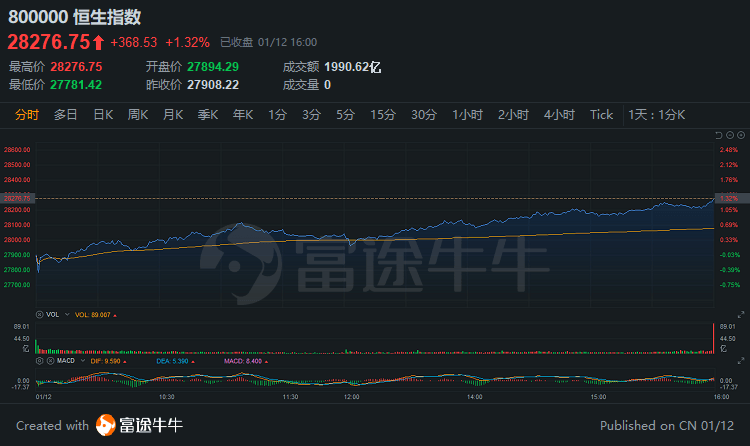Viewport: 750px width, 446px height.
Task: Zoom in chart with plus circle icon
Action: 741,135
